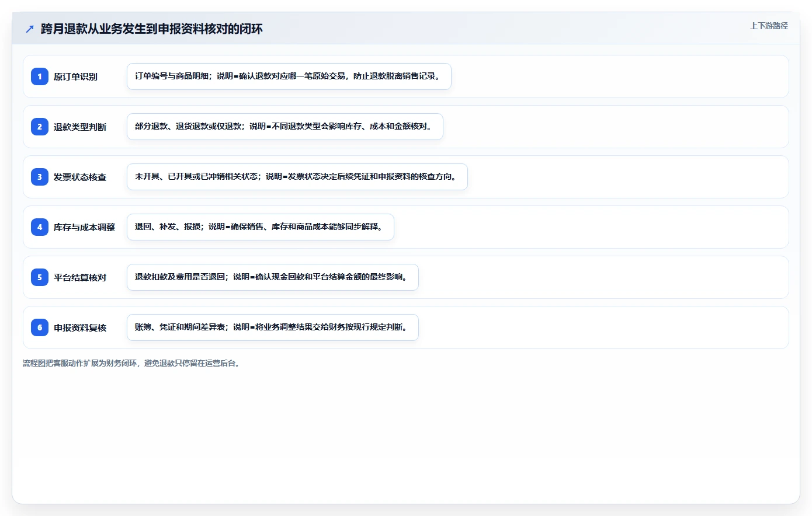This screenshot has width=812, height=516.
Task: Click the step number 5 badge
Action: coord(40,277)
